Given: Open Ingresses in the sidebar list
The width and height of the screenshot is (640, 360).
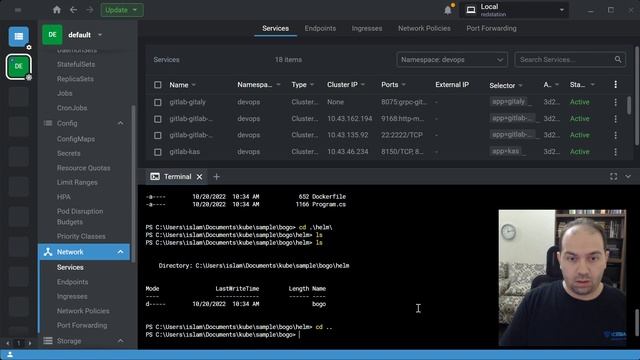Looking at the screenshot, I should click(x=72, y=296).
